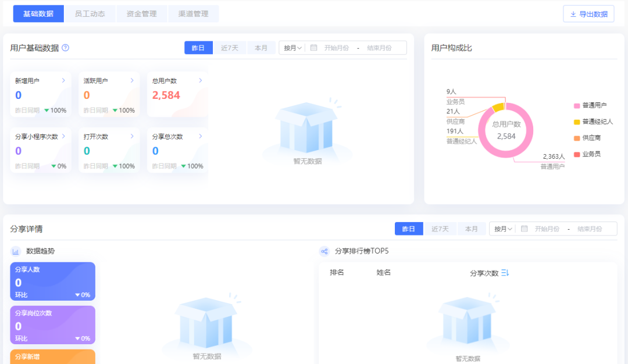
Task: Select 近7天 in 分享详情 filter
Action: pos(440,229)
